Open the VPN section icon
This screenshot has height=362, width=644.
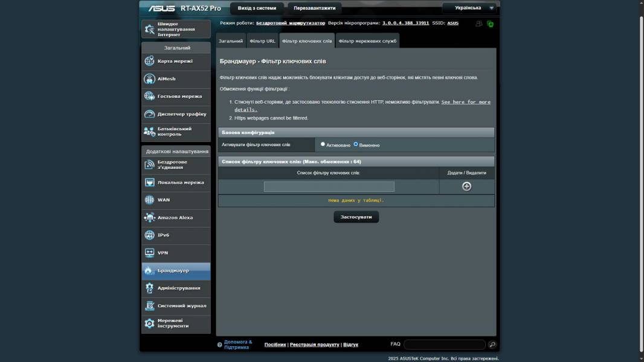[x=149, y=253]
